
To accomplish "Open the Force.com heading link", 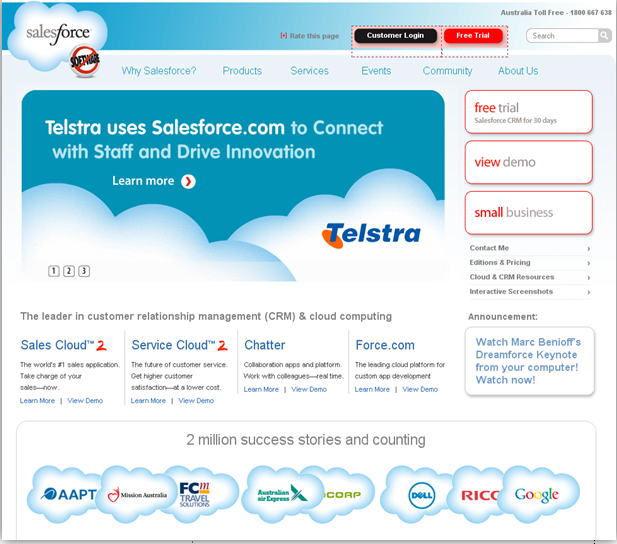I will [385, 345].
